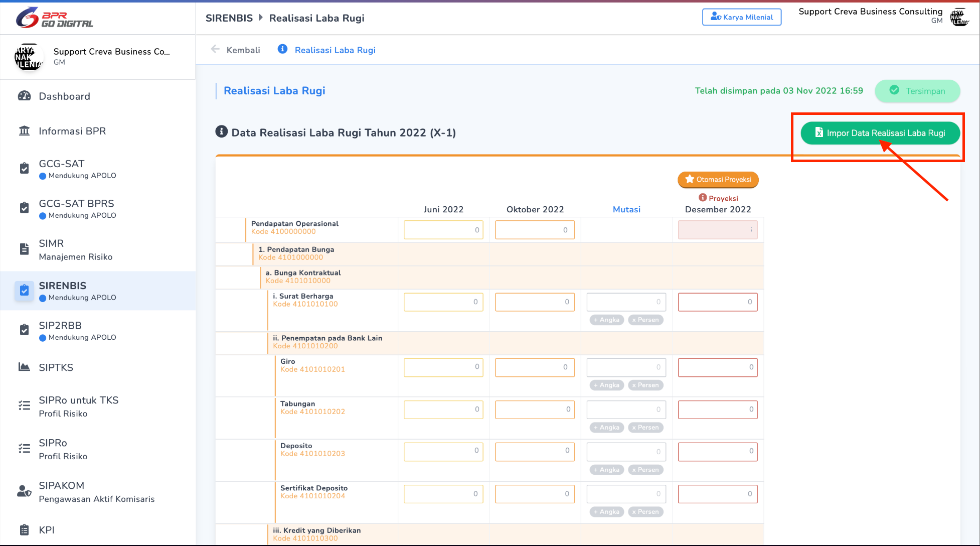The height and width of the screenshot is (546, 980).
Task: Click the SIMR document icon
Action: 24,249
